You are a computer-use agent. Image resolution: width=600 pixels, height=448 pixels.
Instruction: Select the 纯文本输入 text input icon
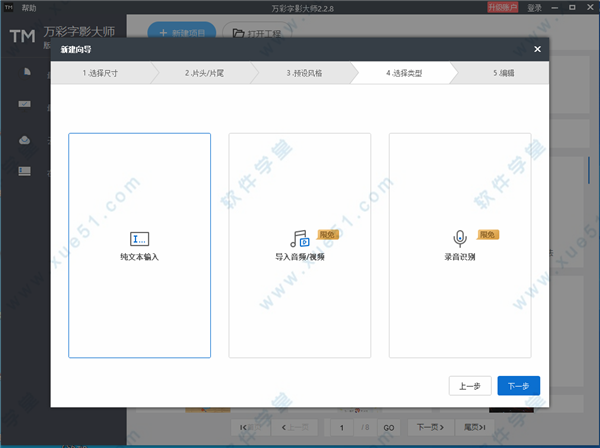[x=139, y=239]
